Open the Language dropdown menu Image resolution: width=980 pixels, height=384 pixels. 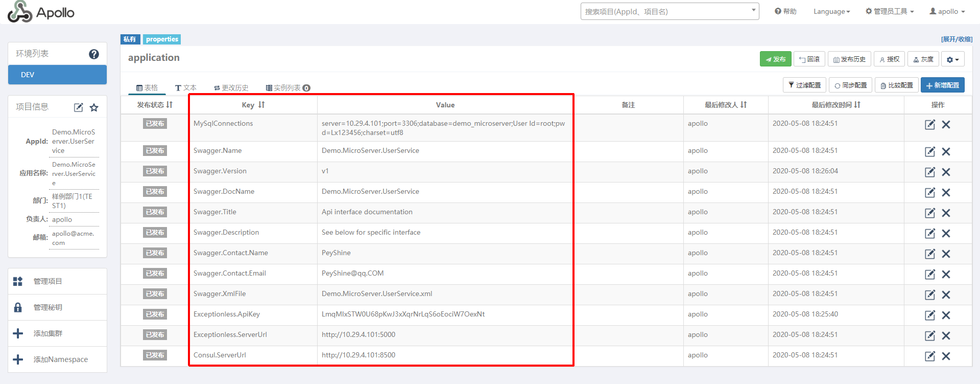(x=831, y=11)
